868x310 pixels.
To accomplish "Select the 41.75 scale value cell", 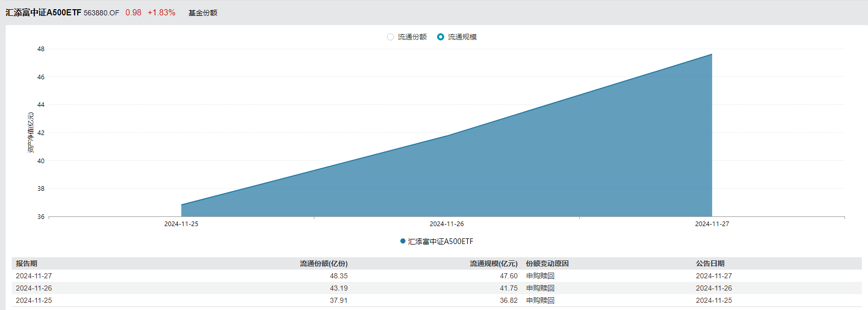I will pyautogui.click(x=509, y=288).
